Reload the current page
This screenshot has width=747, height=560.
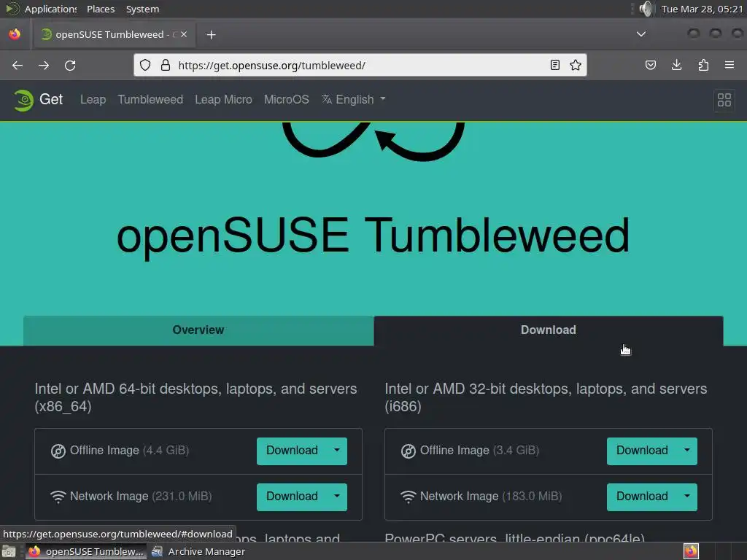(x=70, y=65)
